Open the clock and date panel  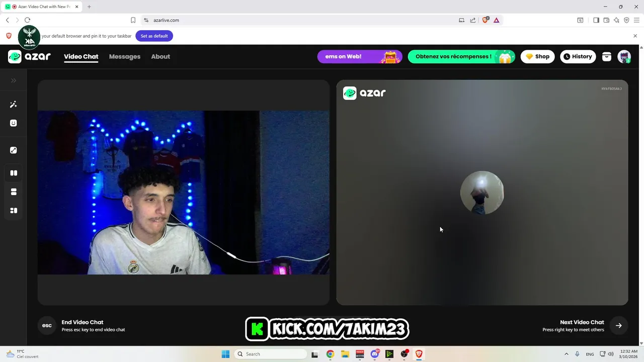pyautogui.click(x=629, y=354)
